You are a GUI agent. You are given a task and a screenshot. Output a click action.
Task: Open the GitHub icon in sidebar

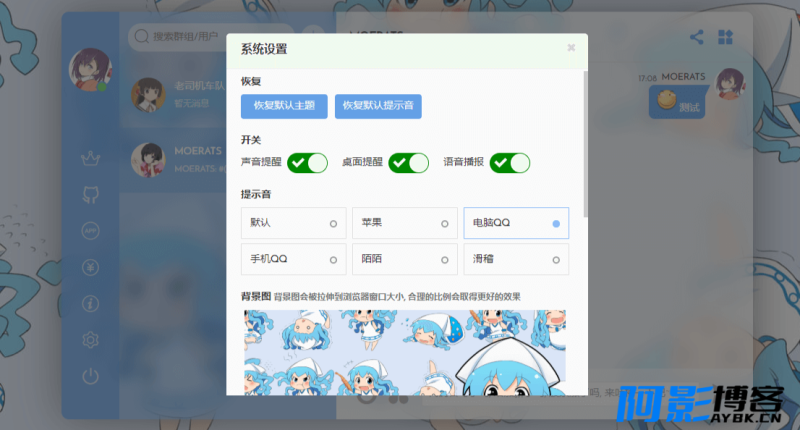point(90,194)
